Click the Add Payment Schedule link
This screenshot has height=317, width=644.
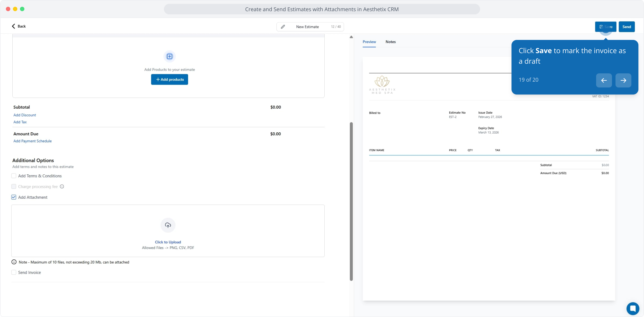33,141
